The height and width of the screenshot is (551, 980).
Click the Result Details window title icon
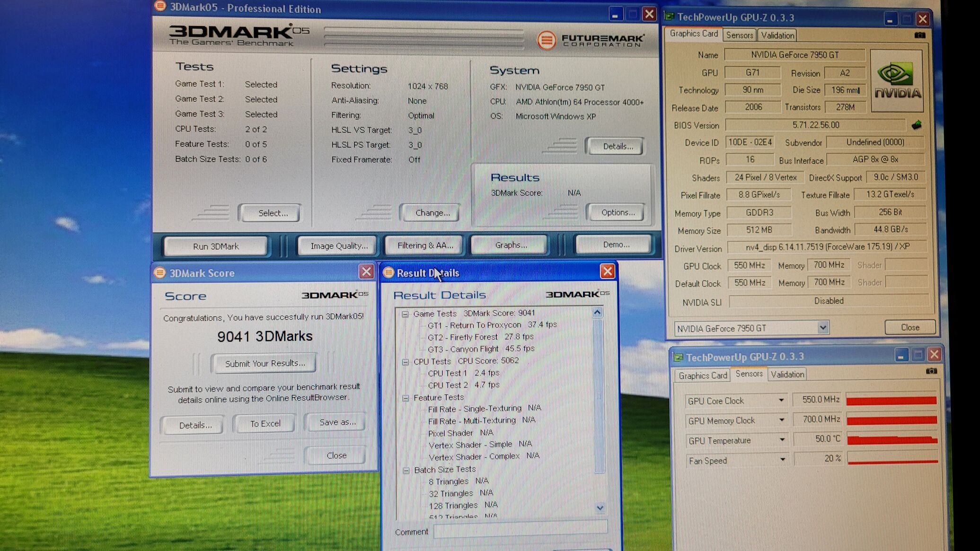click(x=388, y=273)
